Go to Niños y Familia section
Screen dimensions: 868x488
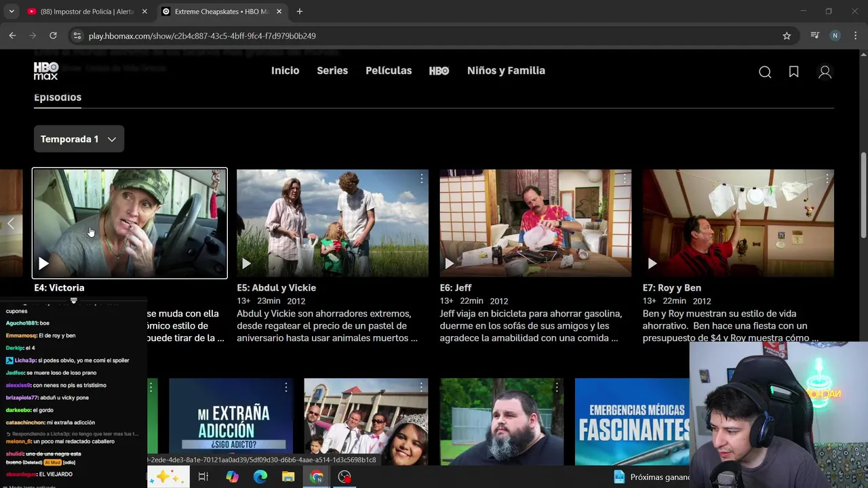506,70
